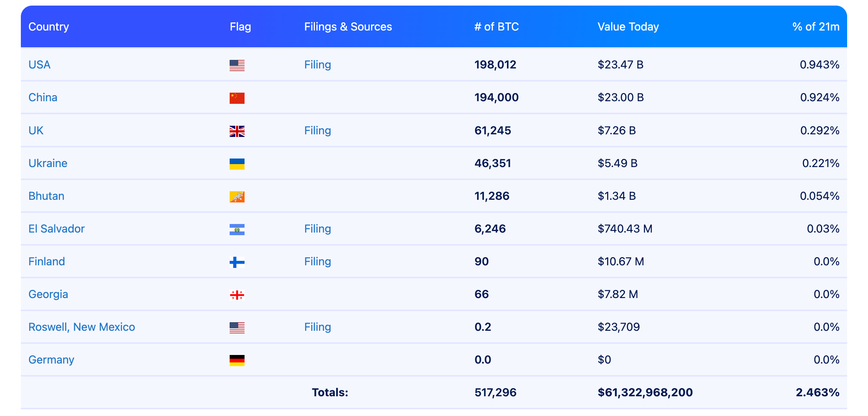Click the Finland flag icon
The image size is (868, 416).
click(237, 262)
